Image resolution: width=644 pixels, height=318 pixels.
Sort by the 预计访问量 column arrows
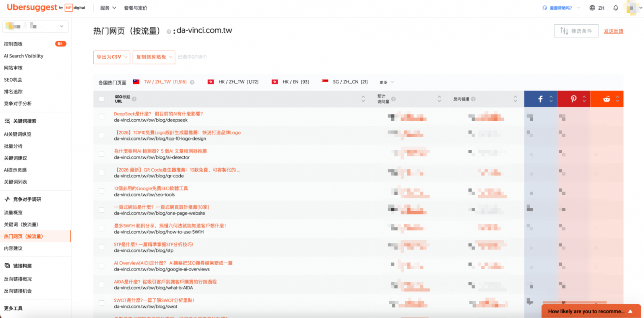click(x=439, y=99)
